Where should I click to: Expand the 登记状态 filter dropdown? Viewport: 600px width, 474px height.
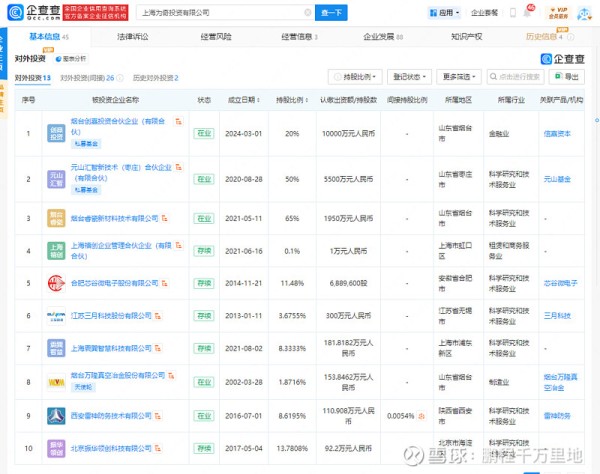click(x=409, y=77)
